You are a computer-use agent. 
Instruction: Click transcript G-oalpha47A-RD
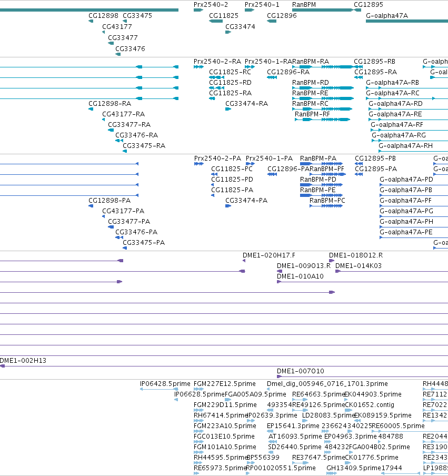395,104
